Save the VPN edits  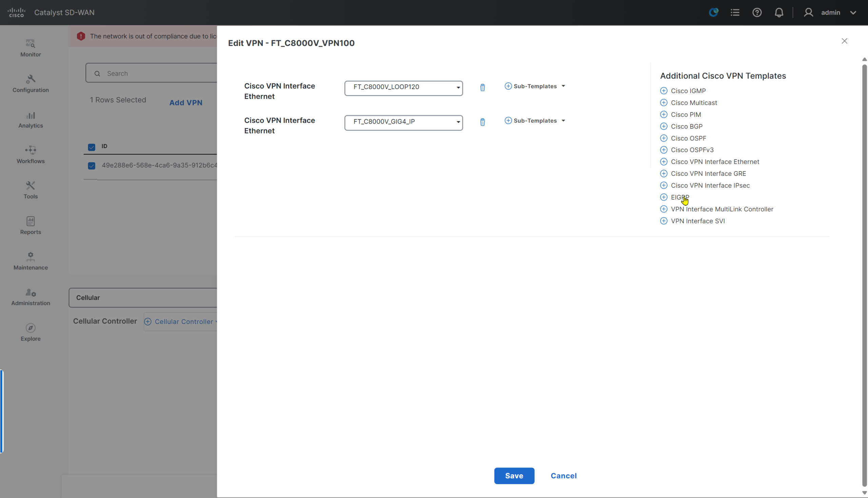tap(514, 476)
